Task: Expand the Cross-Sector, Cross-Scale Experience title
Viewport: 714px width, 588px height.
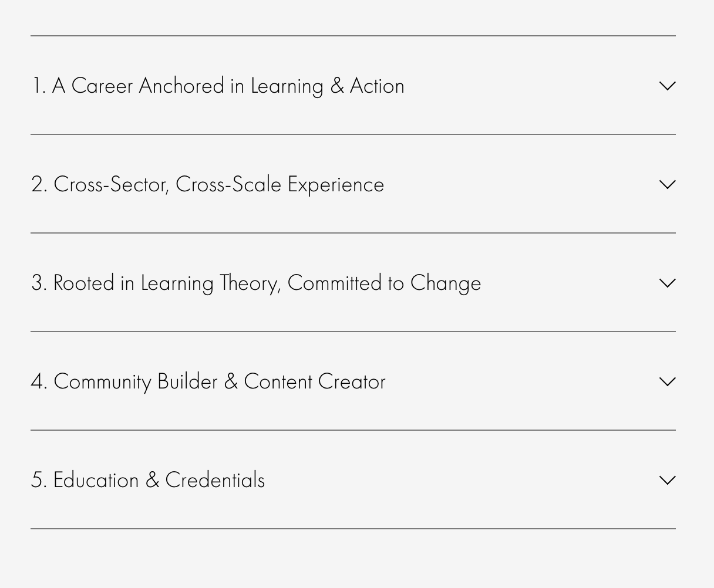Action: [207, 184]
